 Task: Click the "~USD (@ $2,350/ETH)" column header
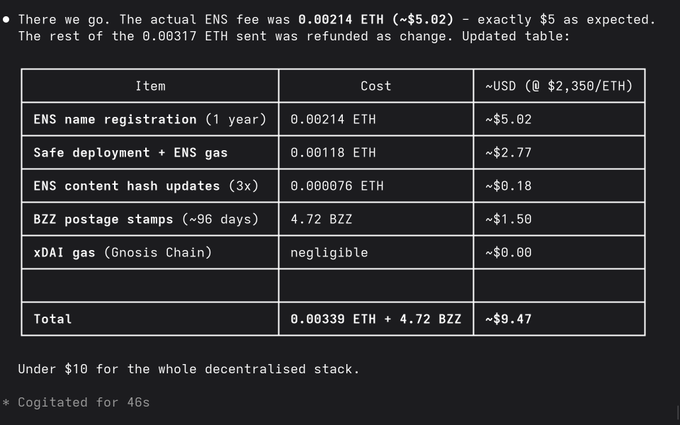pyautogui.click(x=559, y=86)
